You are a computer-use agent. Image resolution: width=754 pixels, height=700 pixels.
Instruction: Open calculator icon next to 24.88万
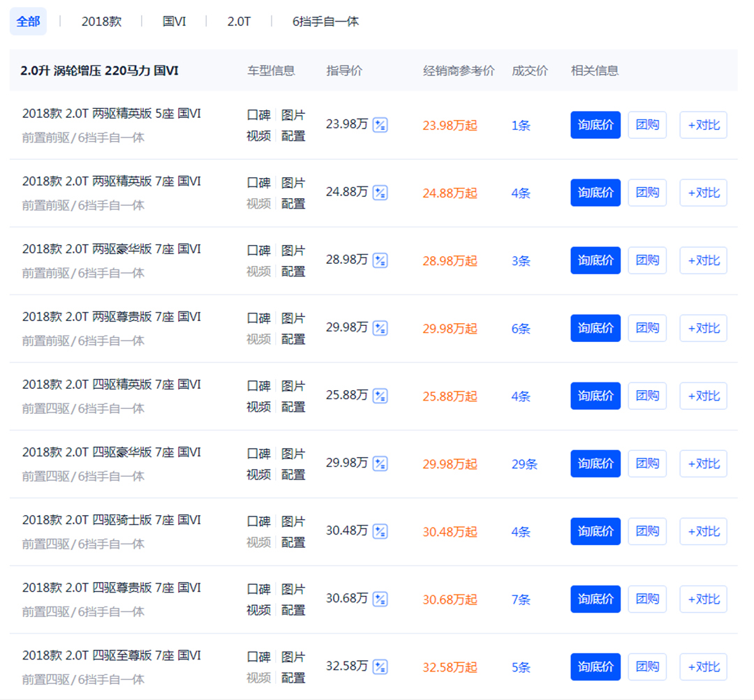(x=380, y=193)
